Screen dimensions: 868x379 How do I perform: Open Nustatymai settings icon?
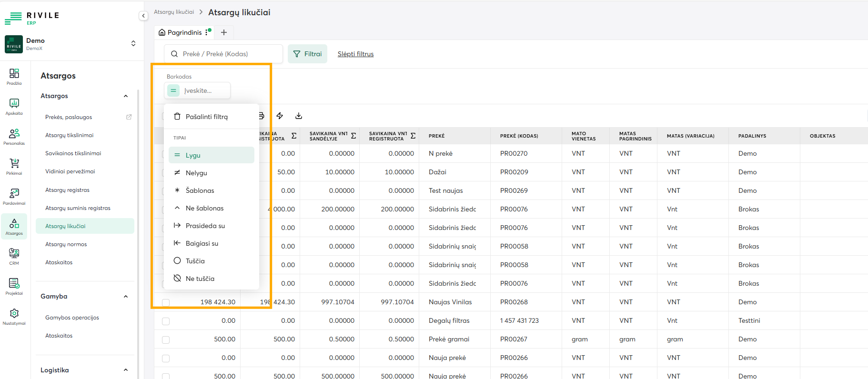(x=14, y=316)
